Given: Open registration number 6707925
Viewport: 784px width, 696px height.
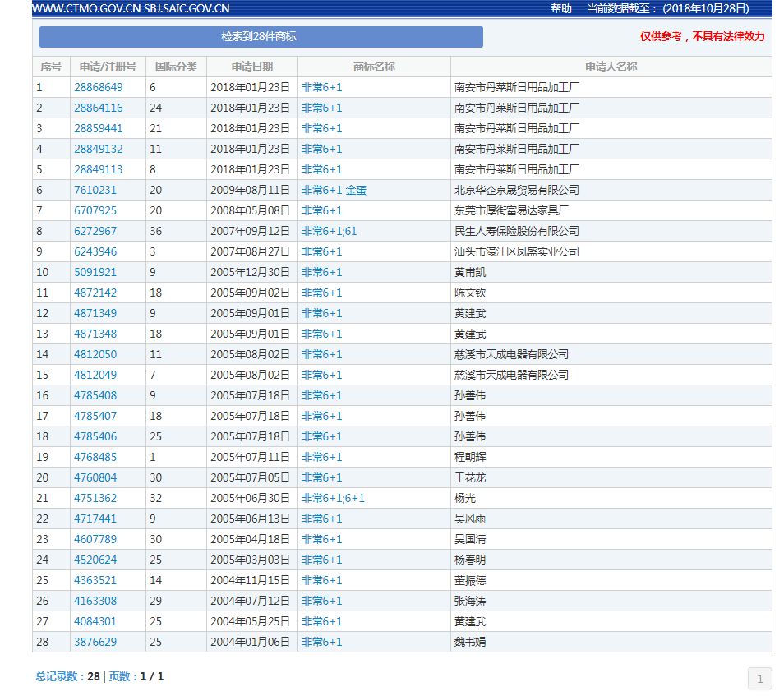Looking at the screenshot, I should coord(95,210).
